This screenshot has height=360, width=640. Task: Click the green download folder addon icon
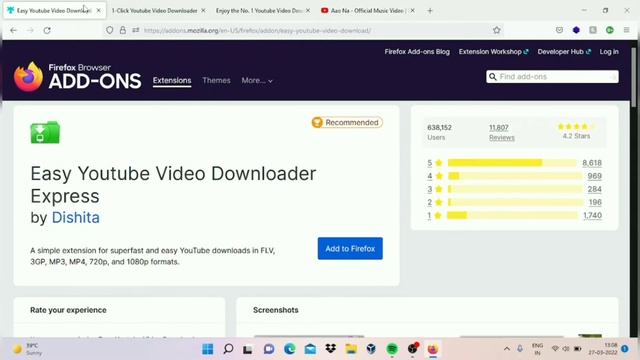(x=45, y=132)
